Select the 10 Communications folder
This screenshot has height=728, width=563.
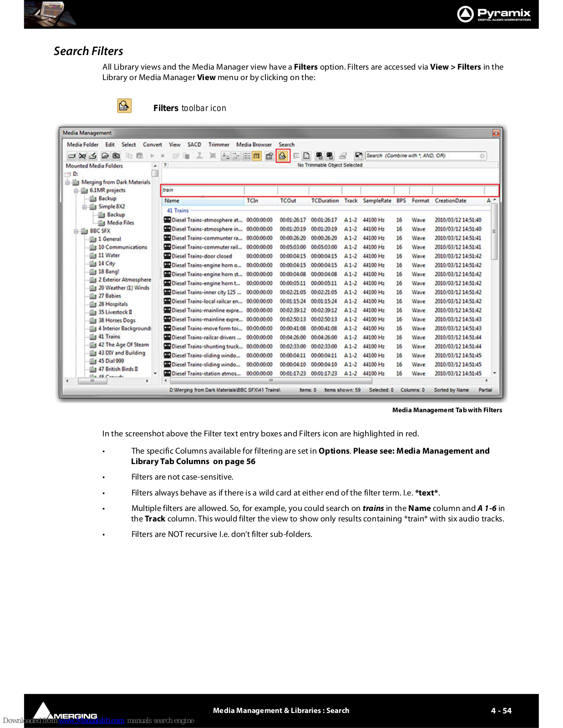point(122,248)
